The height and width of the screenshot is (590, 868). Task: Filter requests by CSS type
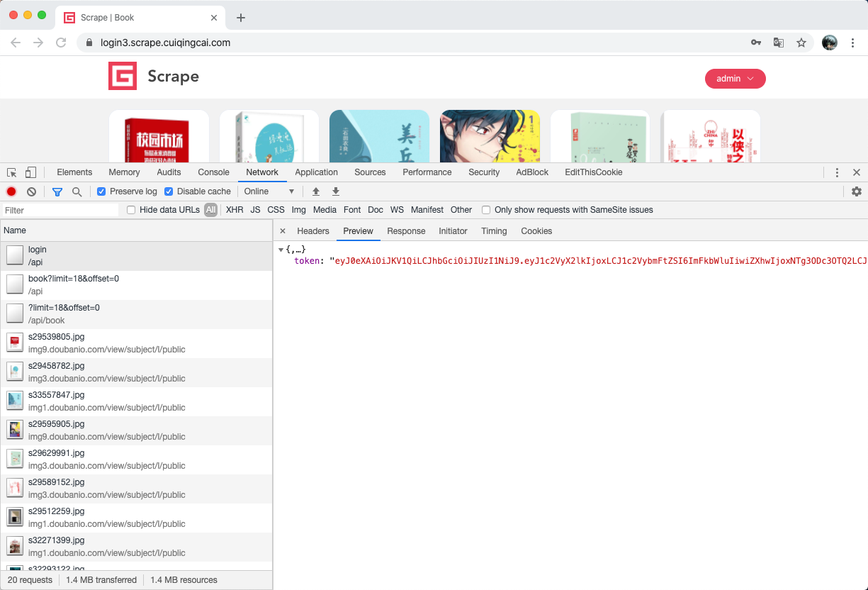click(276, 210)
